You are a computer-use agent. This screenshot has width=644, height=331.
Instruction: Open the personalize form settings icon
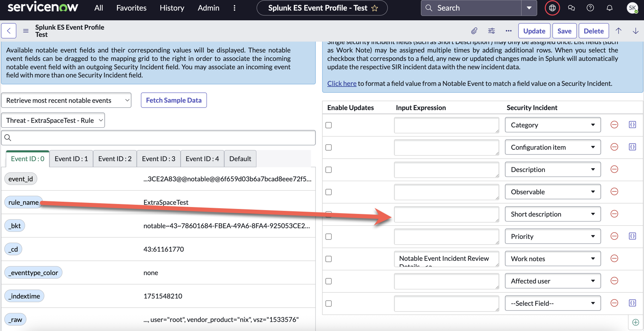492,31
